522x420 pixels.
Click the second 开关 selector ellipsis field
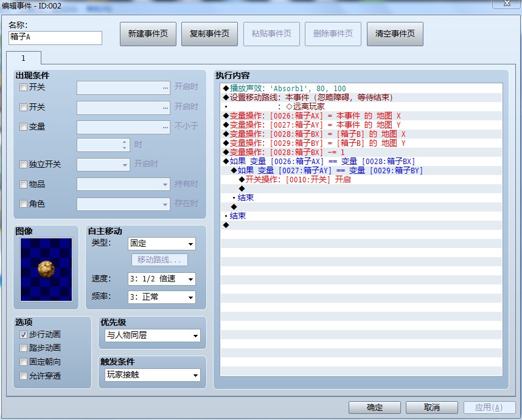coord(124,108)
